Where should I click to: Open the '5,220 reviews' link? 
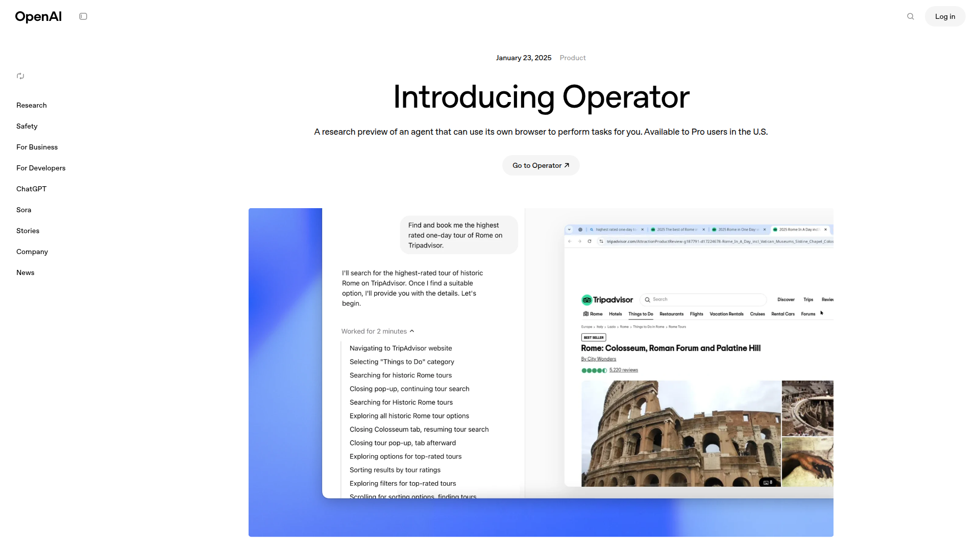tap(623, 370)
